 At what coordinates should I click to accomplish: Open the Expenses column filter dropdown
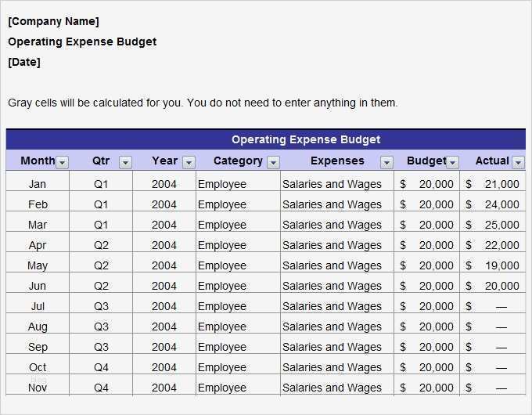(386, 162)
